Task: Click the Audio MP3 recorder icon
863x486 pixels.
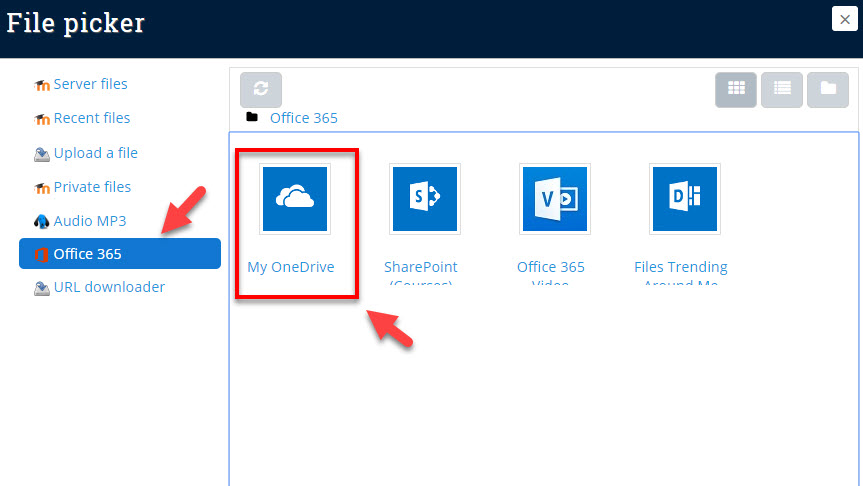Action: point(42,222)
